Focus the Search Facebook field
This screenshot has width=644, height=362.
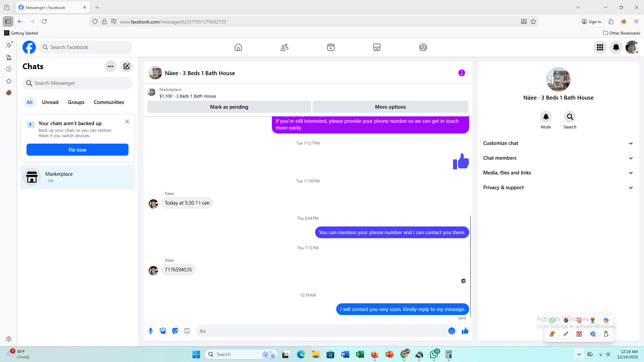(x=86, y=47)
